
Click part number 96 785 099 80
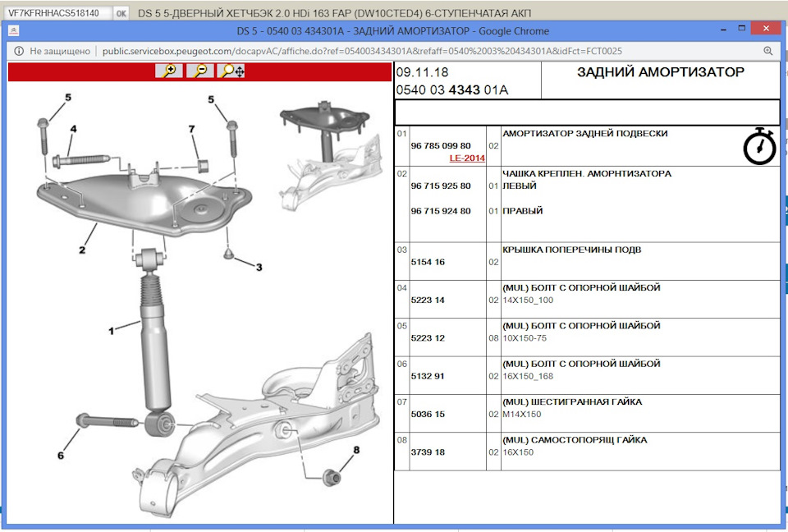click(439, 146)
